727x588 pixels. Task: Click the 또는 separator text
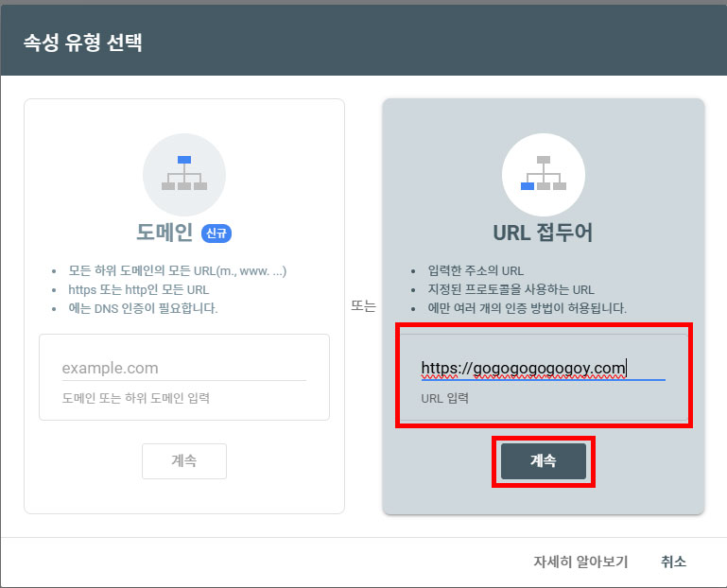[x=363, y=306]
